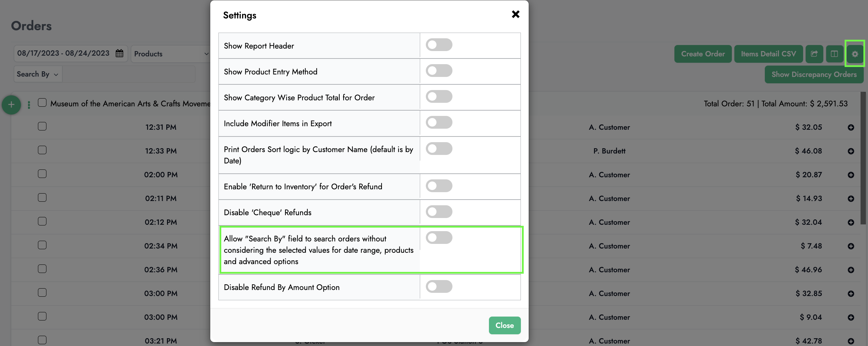Expand the $ 46.08 order plus icon

tap(851, 151)
